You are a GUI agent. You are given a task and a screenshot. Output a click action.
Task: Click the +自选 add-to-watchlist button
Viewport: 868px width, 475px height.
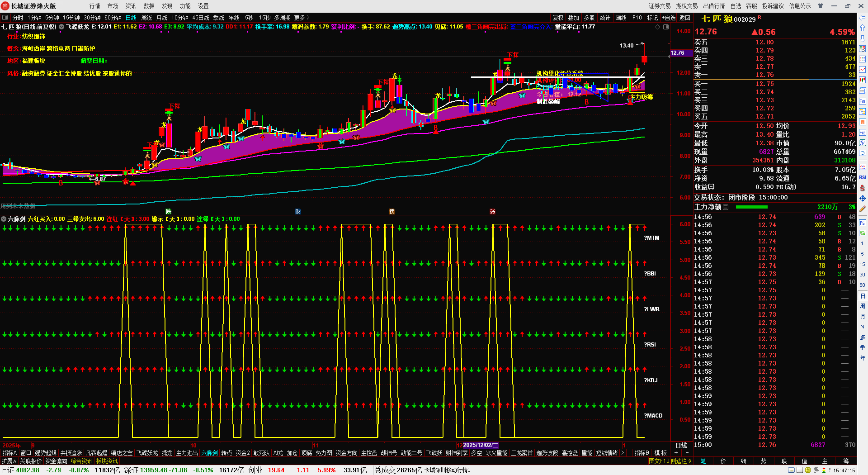click(x=669, y=18)
